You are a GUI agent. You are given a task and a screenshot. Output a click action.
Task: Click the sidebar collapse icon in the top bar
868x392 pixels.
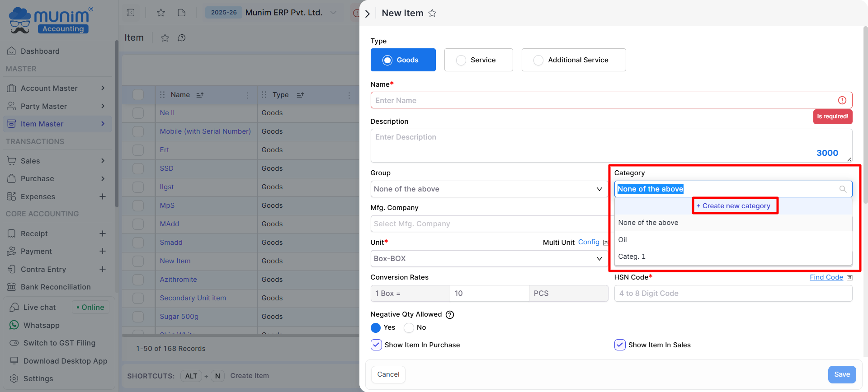click(131, 13)
